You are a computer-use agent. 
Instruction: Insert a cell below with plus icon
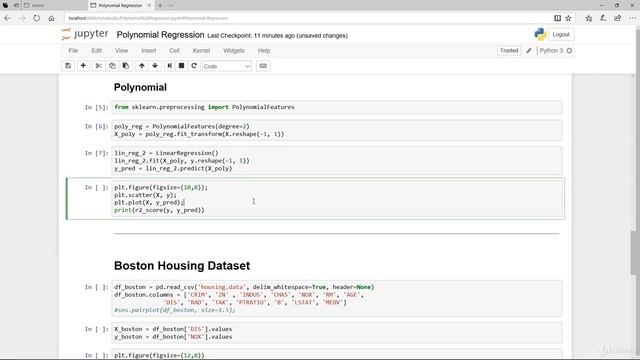pos(83,66)
